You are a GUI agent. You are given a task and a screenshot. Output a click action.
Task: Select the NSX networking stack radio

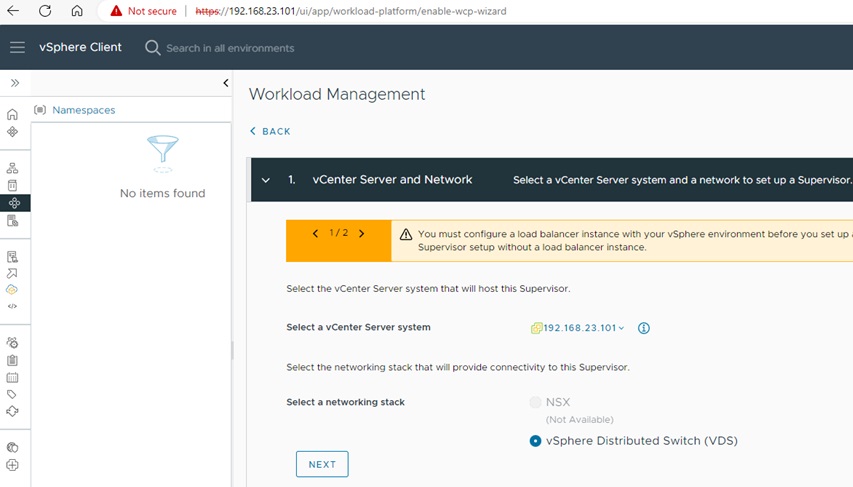pyautogui.click(x=536, y=402)
